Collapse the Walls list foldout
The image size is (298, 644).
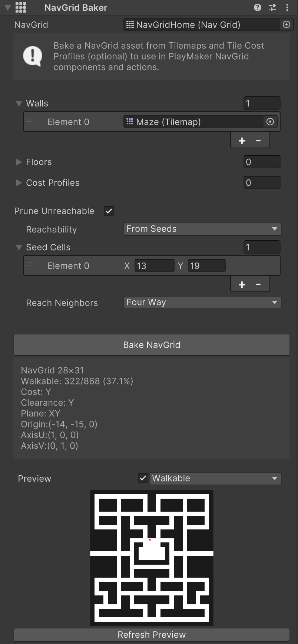click(x=19, y=103)
